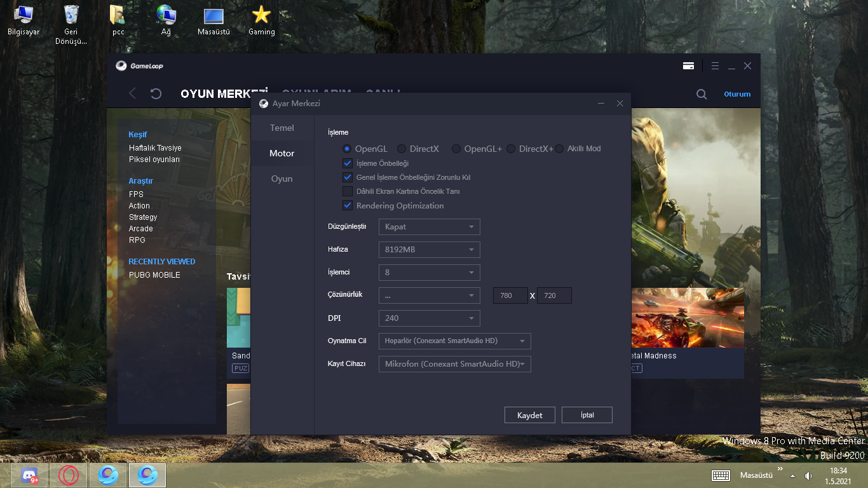Image resolution: width=868 pixels, height=488 pixels.
Task: Expand the Çözünürlük resolution dropdown
Action: point(429,295)
